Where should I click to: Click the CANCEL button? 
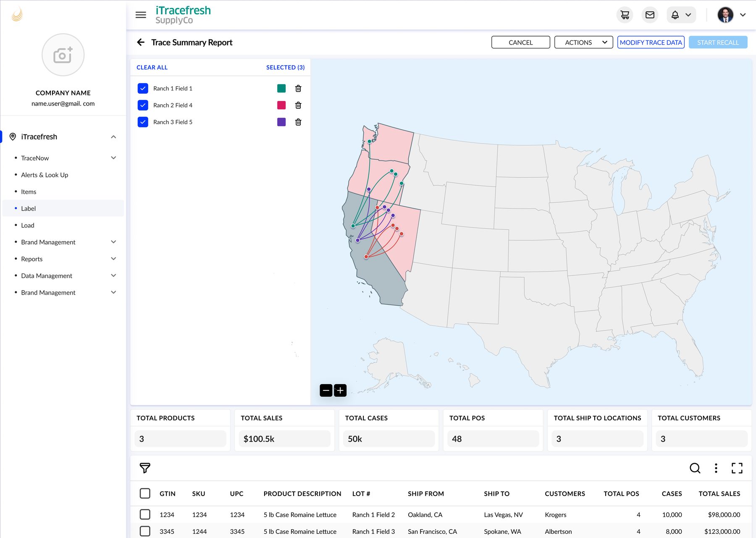pyautogui.click(x=520, y=42)
